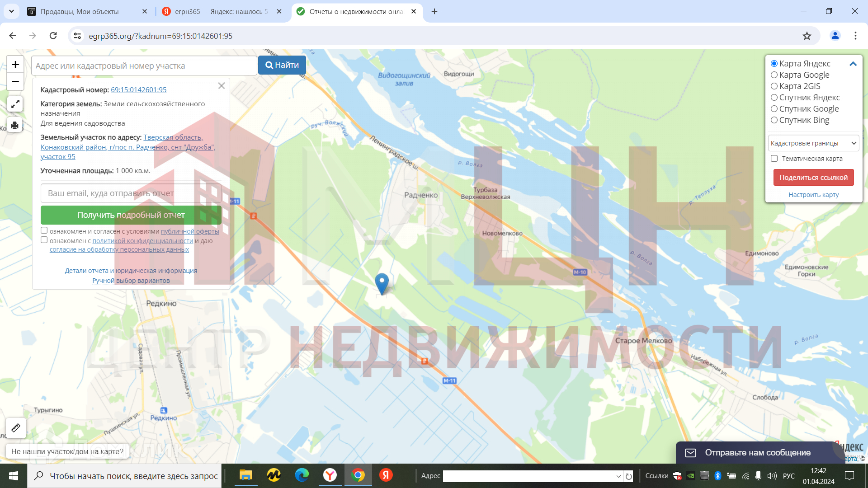
Task: Open Кадастровые границы dropdown
Action: 813,143
